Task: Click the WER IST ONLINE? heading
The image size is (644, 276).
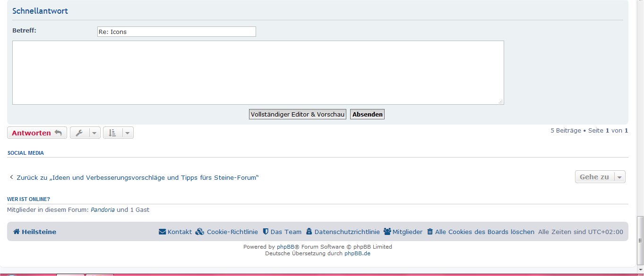Action: pyautogui.click(x=29, y=199)
